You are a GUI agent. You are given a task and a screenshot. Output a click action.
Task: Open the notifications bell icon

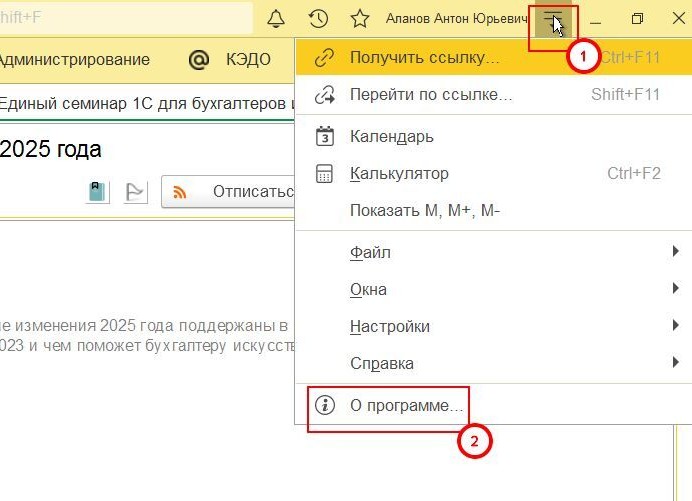coord(276,19)
